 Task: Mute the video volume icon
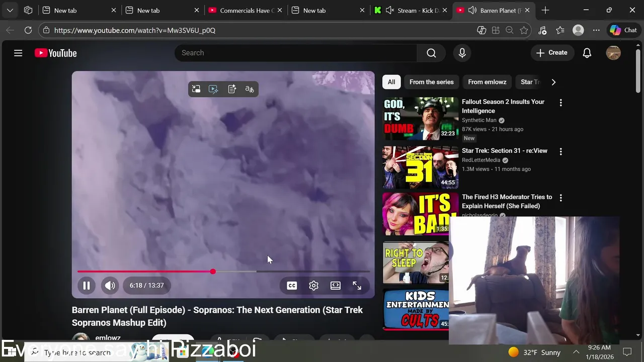pos(110,286)
